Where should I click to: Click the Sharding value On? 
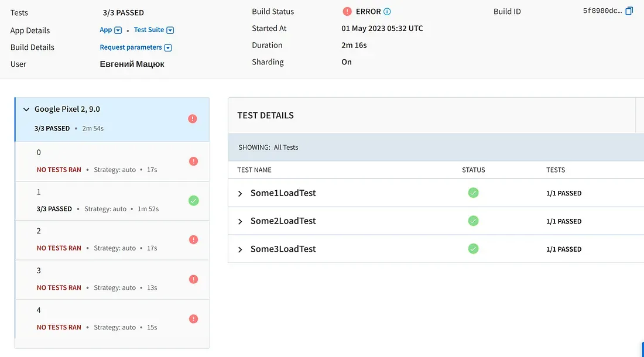click(346, 62)
